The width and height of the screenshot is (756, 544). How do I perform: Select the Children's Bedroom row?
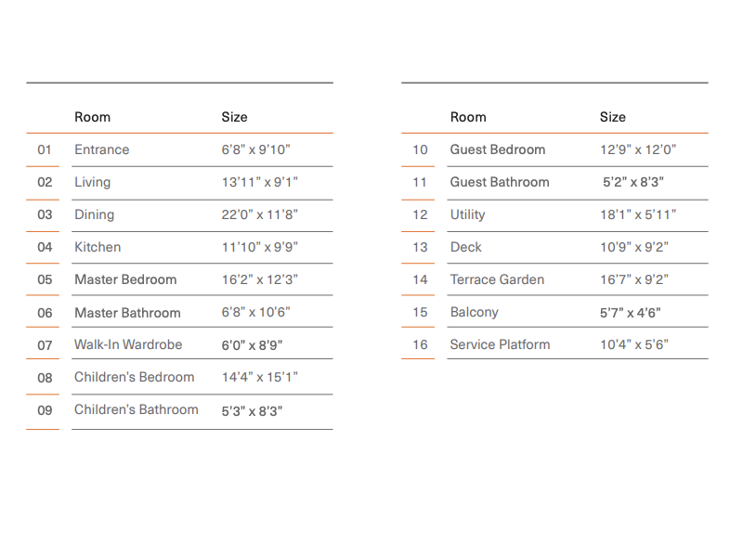pos(134,377)
